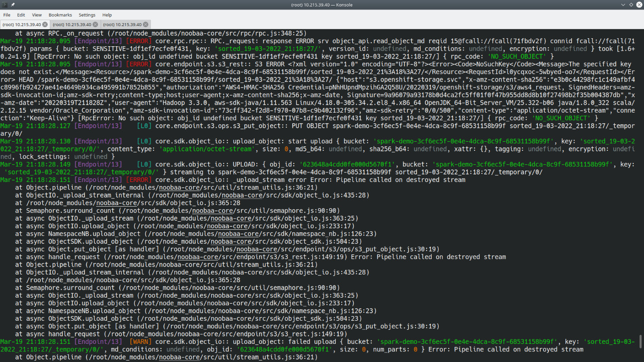Open the Help menu
Screen dimensions: 644x362
point(107,15)
